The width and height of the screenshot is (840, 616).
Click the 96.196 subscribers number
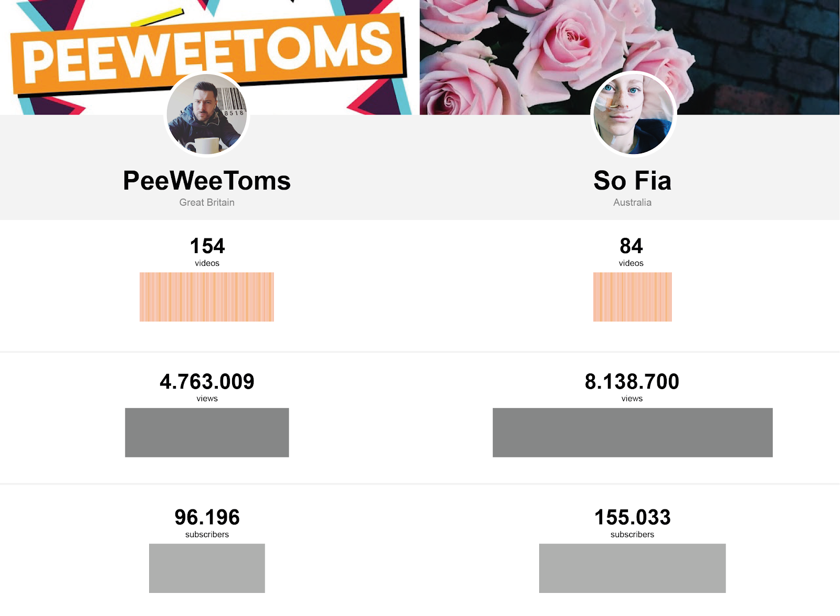pos(207,517)
